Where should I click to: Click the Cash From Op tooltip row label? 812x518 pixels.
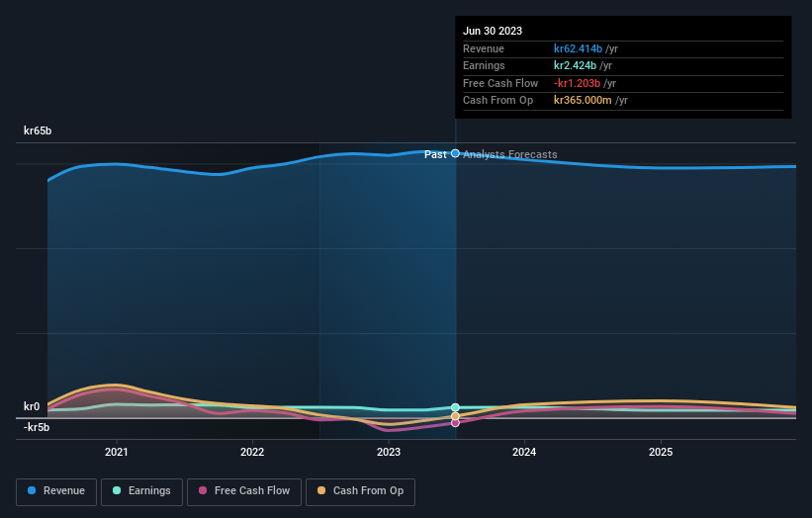[497, 101]
